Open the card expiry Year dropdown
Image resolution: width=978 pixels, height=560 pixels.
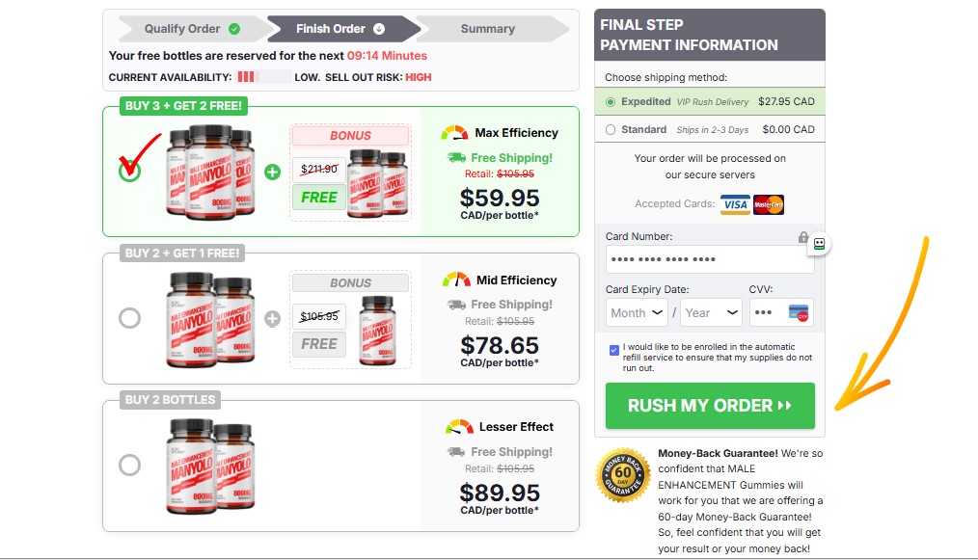[711, 312]
